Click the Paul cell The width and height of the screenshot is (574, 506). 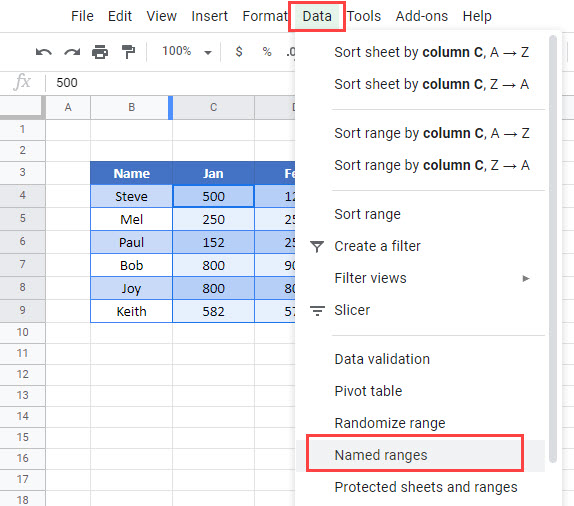[x=131, y=242]
